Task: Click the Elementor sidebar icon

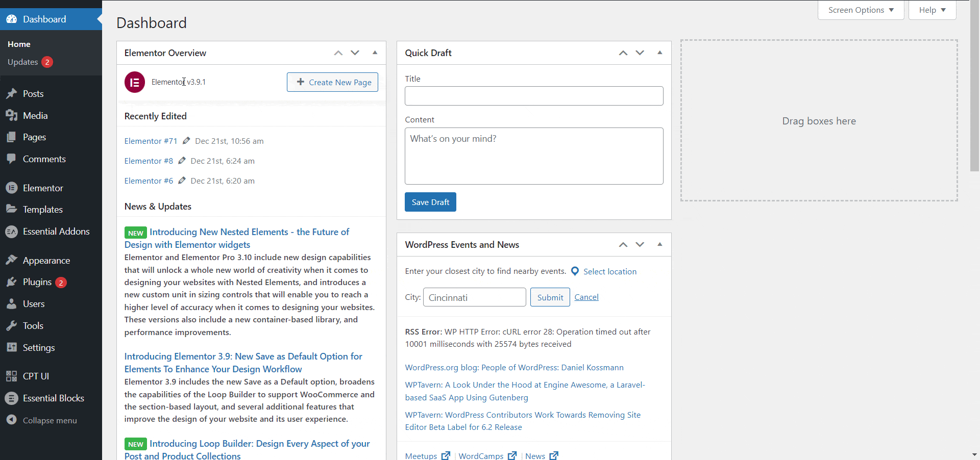Action: click(x=12, y=188)
